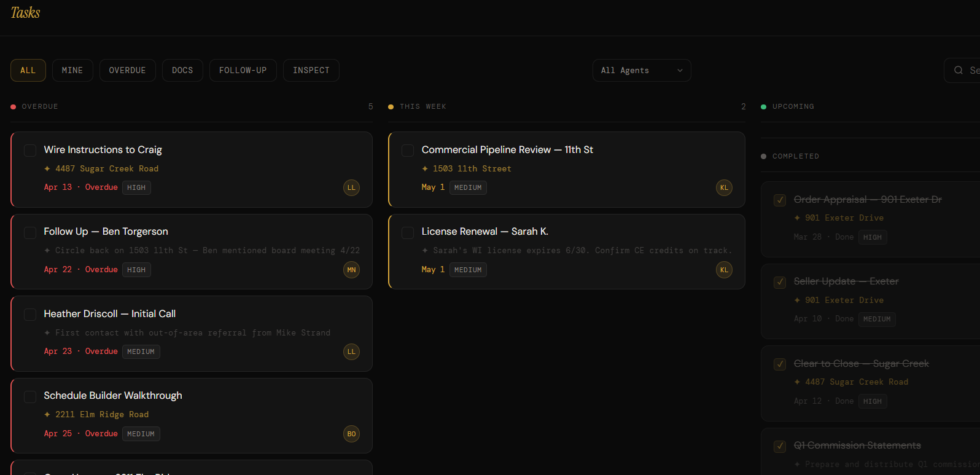Screen dimensions: 980x475
Task: Click MN avatar on Ben Torgerson card
Action: coord(351,270)
